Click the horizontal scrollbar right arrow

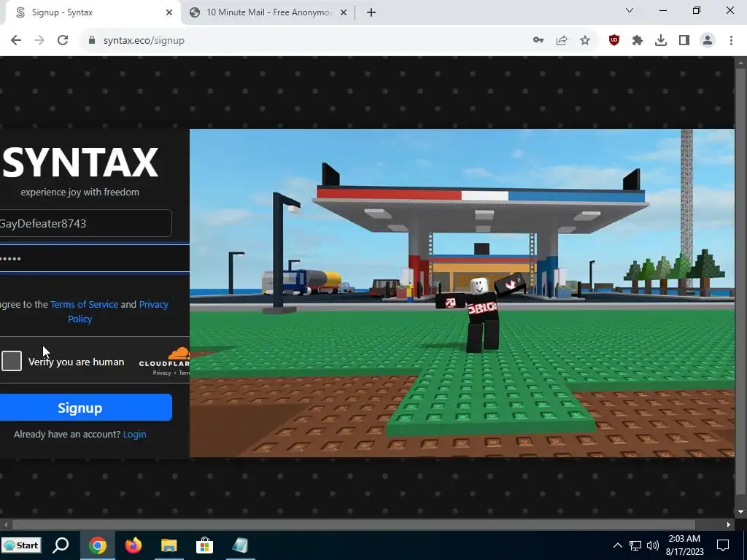click(x=729, y=525)
